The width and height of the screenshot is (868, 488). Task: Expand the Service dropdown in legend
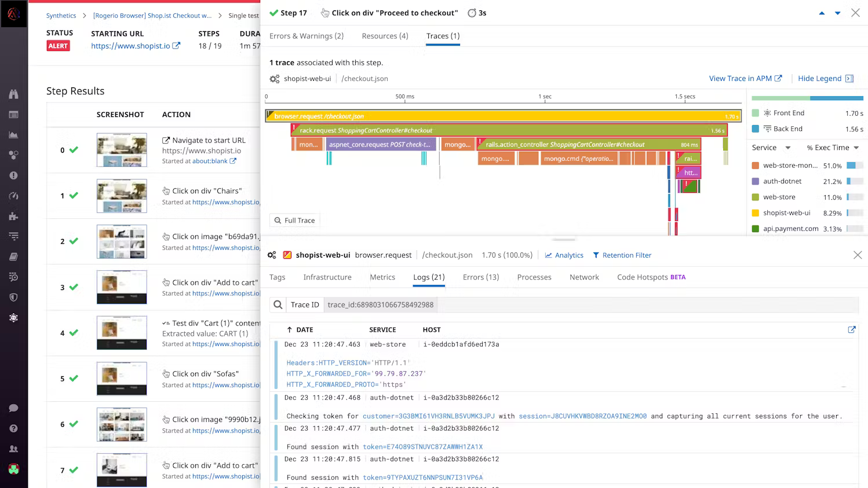[771, 148]
